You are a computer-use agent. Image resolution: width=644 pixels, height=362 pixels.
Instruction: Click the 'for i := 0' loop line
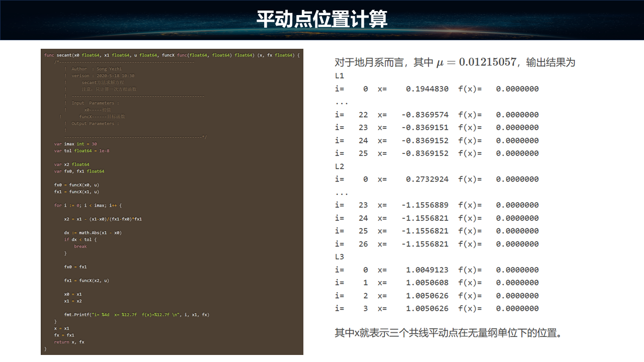tap(88, 205)
